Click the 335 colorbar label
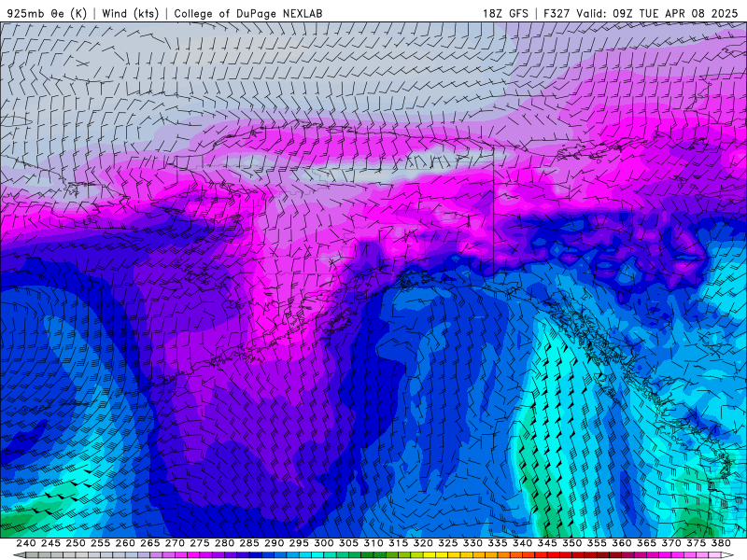The width and height of the screenshot is (747, 560). (x=498, y=543)
